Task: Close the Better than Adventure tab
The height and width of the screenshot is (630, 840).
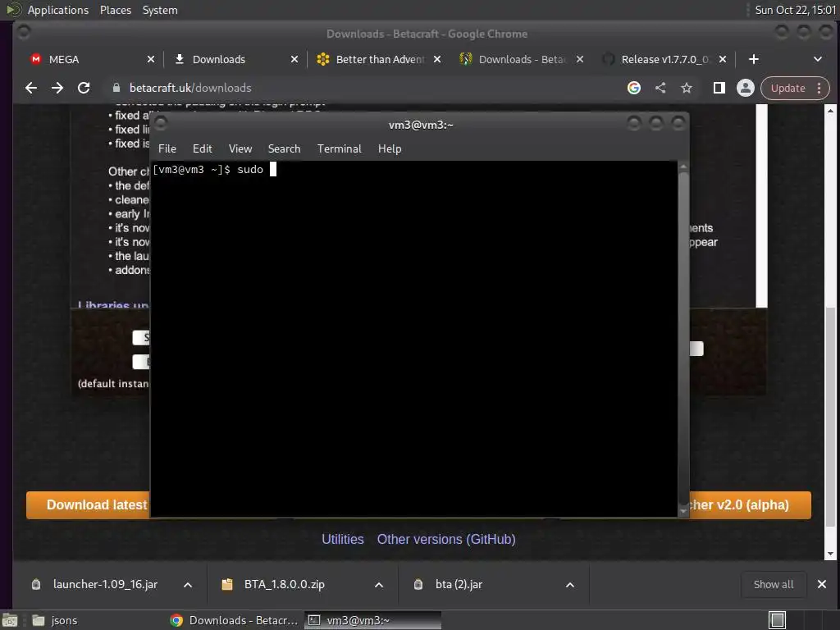Action: point(437,59)
